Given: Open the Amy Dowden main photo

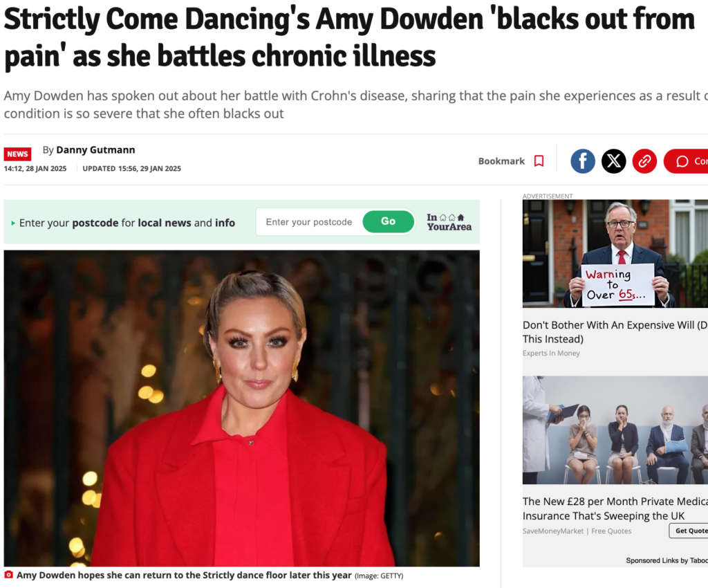Looking at the screenshot, I should (x=241, y=408).
